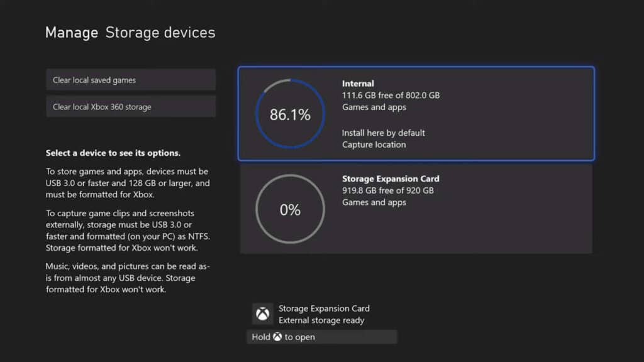Activate the Hold to open prompt bar

(321, 337)
